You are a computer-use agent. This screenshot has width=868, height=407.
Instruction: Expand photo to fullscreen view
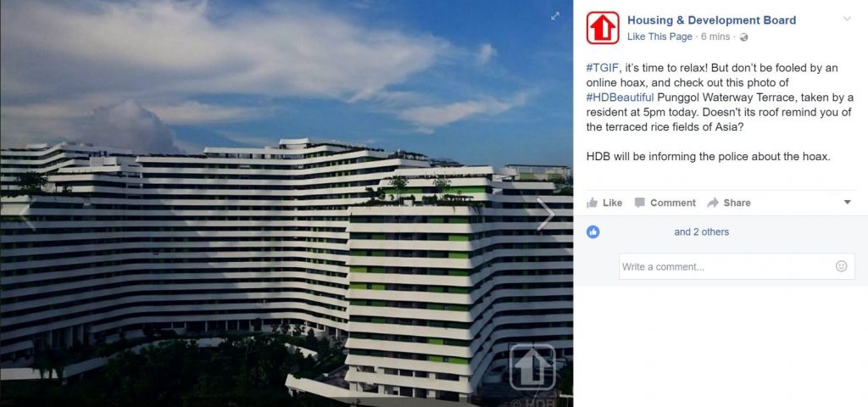click(x=555, y=16)
